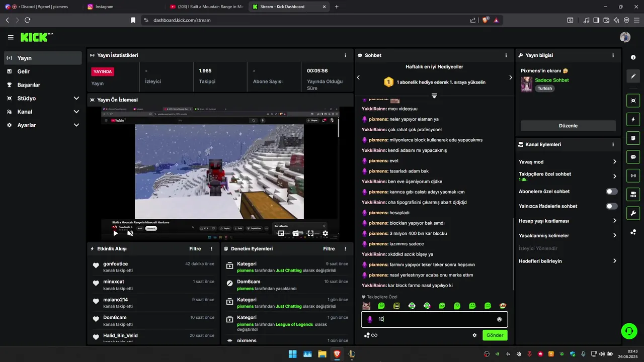Insert the cat emote from emote row
Screen dimensions: 644x362
(366, 306)
